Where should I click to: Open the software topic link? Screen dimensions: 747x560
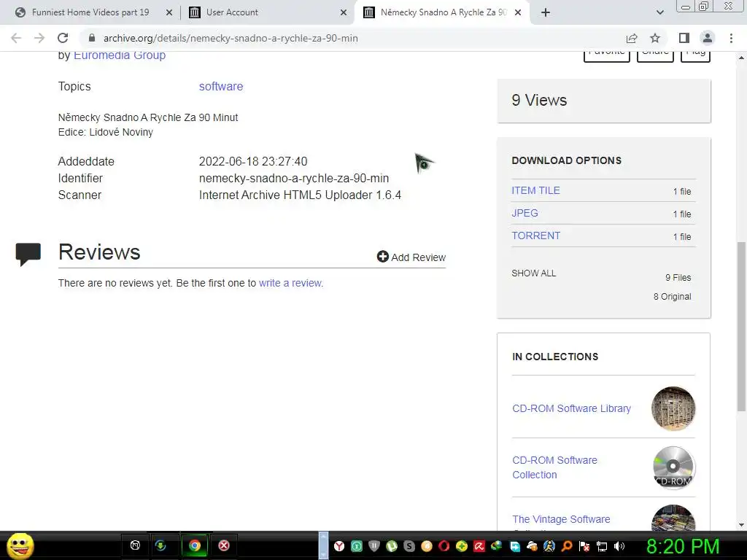click(x=221, y=86)
